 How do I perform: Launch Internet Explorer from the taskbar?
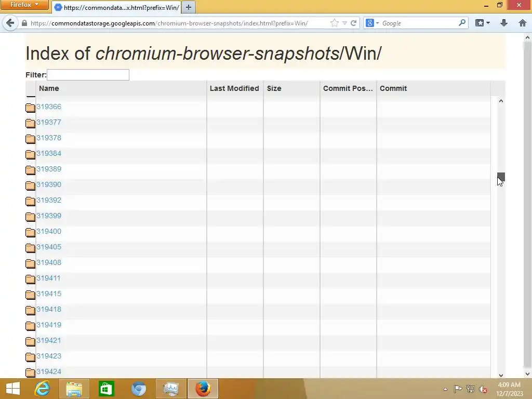point(42,389)
